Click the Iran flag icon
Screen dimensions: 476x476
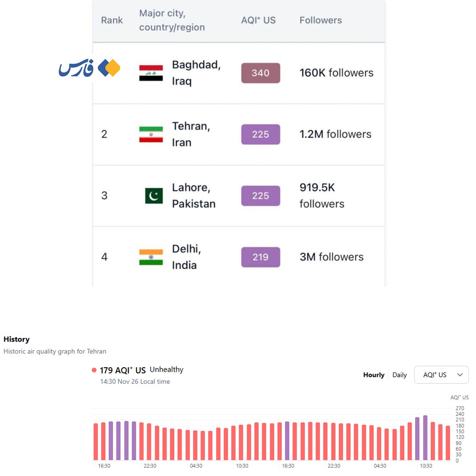coord(151,134)
